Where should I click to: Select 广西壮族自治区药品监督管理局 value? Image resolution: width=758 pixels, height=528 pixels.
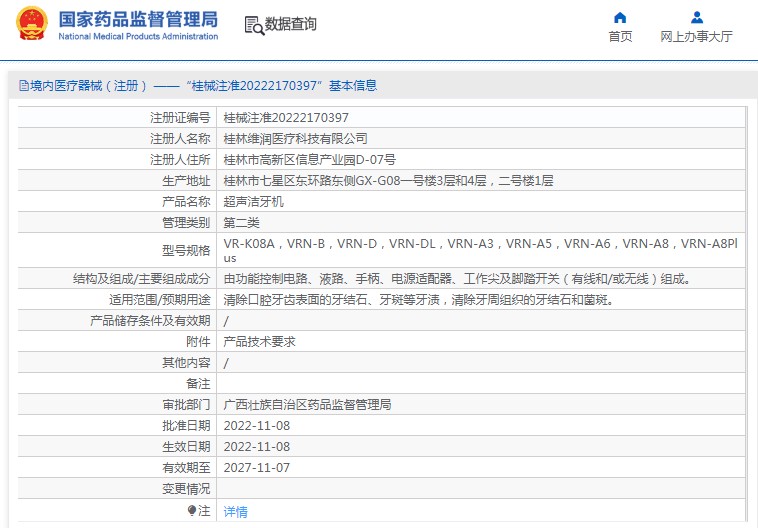pos(307,405)
